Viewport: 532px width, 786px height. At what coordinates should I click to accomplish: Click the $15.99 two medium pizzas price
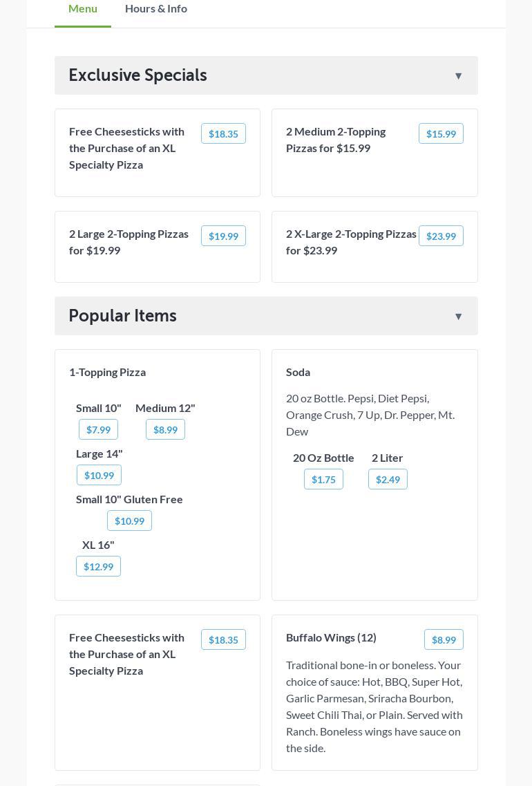click(x=441, y=134)
